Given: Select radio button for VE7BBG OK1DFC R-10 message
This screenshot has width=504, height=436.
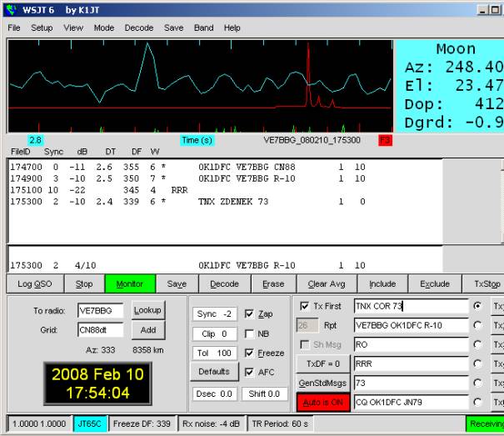Looking at the screenshot, I should tap(477, 326).
